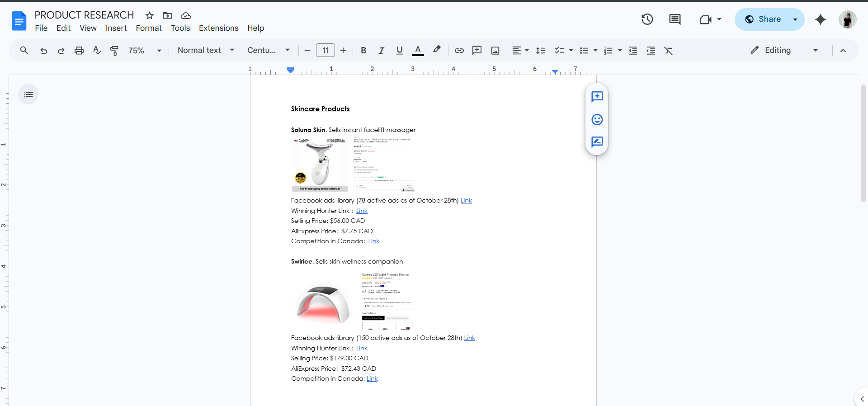
Task: Open the Editing mode dropdown
Action: [x=784, y=50]
